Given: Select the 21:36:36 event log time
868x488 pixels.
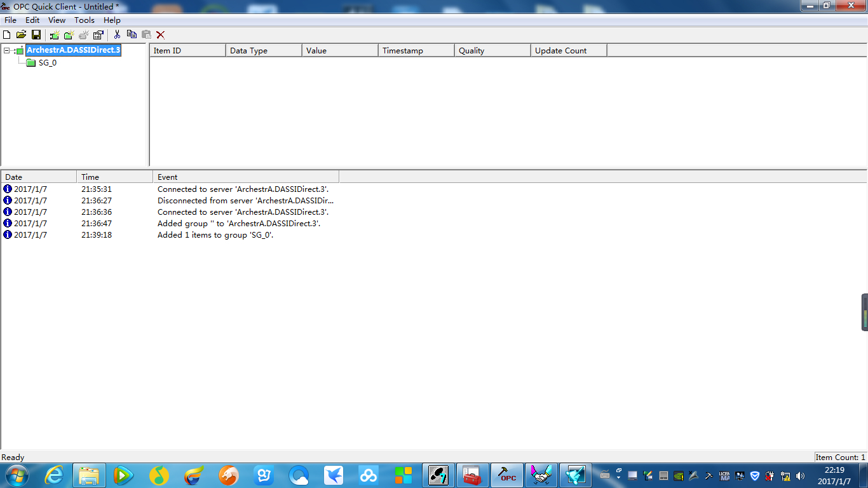Looking at the screenshot, I should (97, 212).
